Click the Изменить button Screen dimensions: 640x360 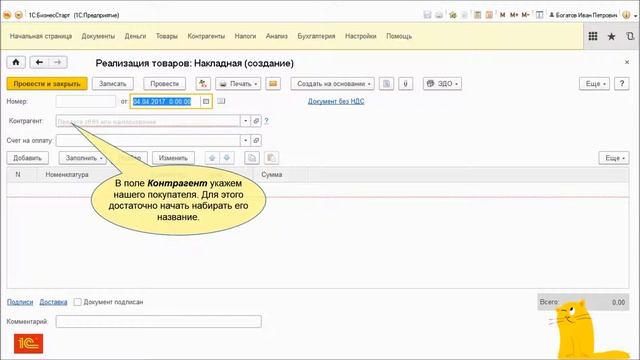(x=173, y=158)
